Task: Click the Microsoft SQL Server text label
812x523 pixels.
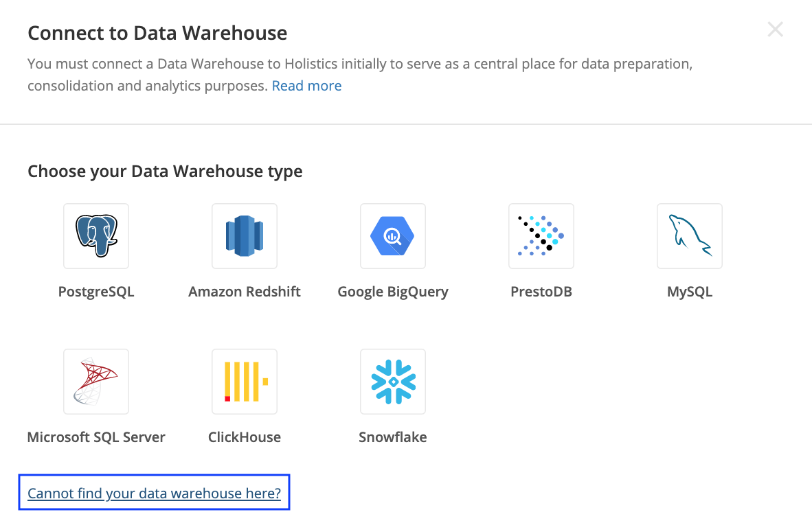Action: coord(96,437)
